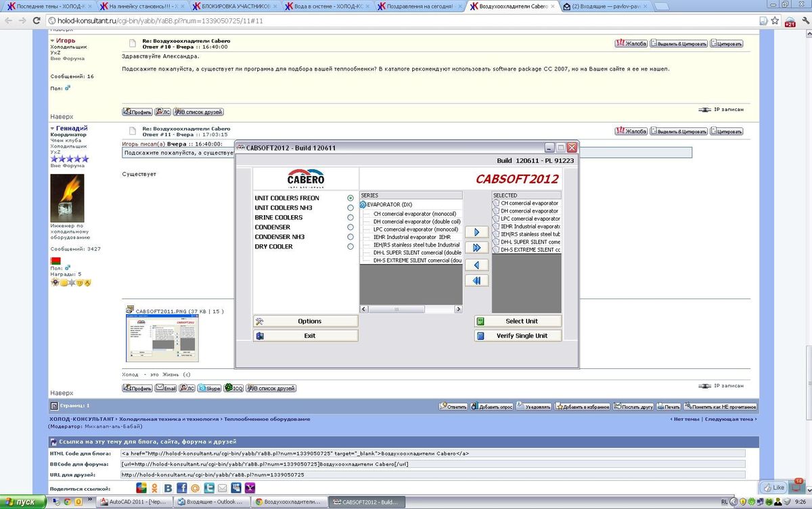Select LPC comercial evaporator (monocoil) series
This screenshot has height=509, width=812.
417,229
